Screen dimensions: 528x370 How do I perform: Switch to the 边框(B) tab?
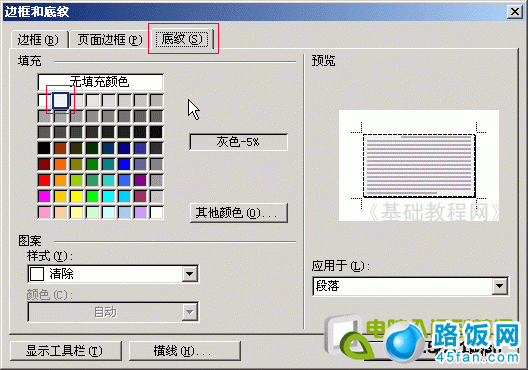click(x=38, y=40)
